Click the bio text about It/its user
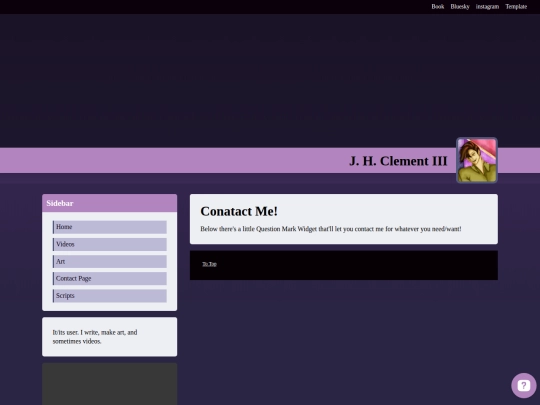This screenshot has height=405, width=540. pyautogui.click(x=95, y=337)
